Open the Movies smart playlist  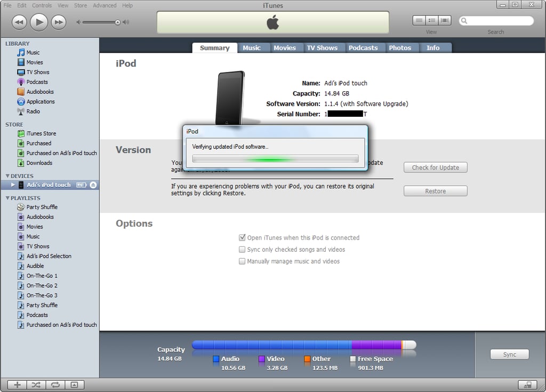coord(30,227)
